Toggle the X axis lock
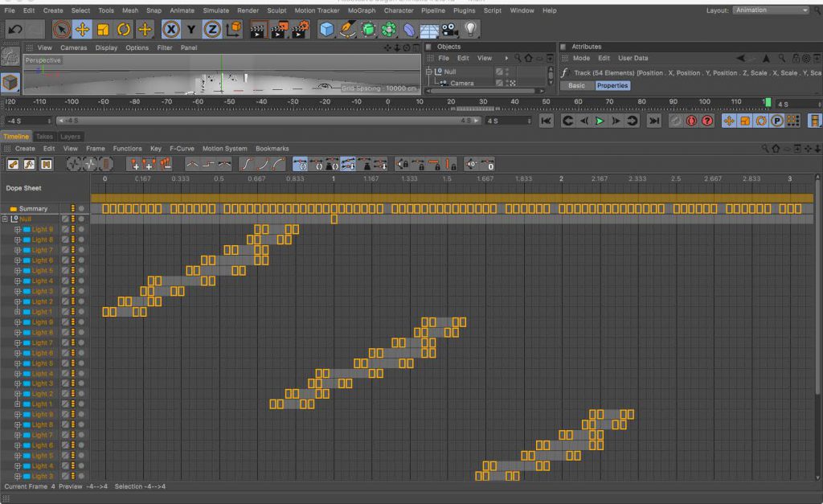 tap(170, 30)
